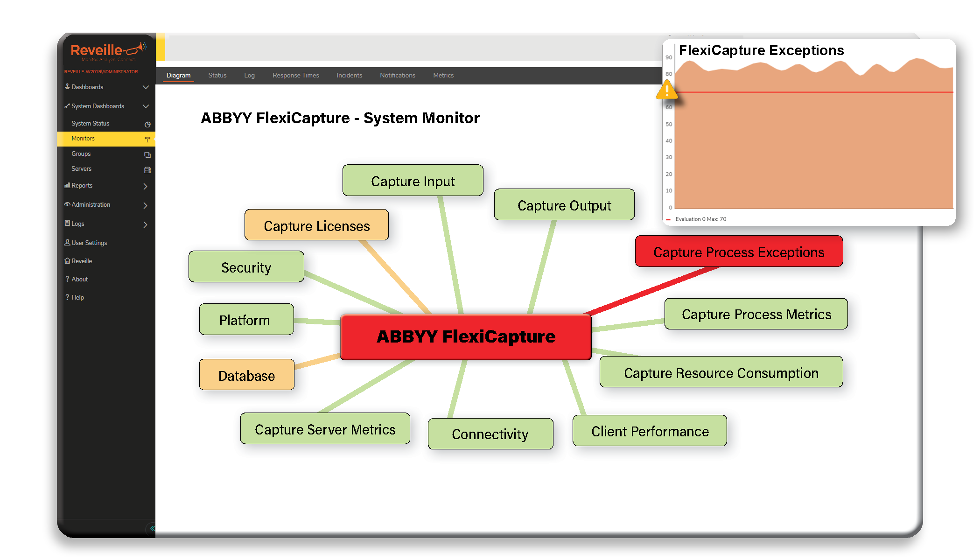Click the 'FlexiCapture Exceptions' chart title

click(x=761, y=50)
